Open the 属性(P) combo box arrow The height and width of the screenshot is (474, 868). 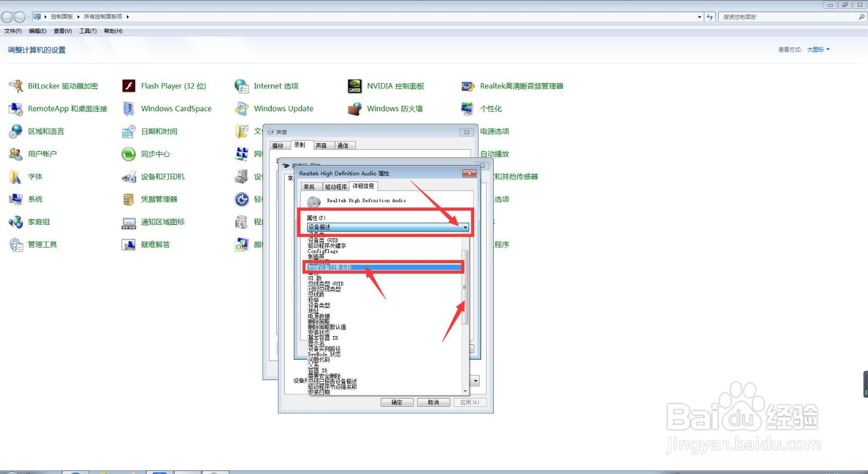(x=465, y=227)
